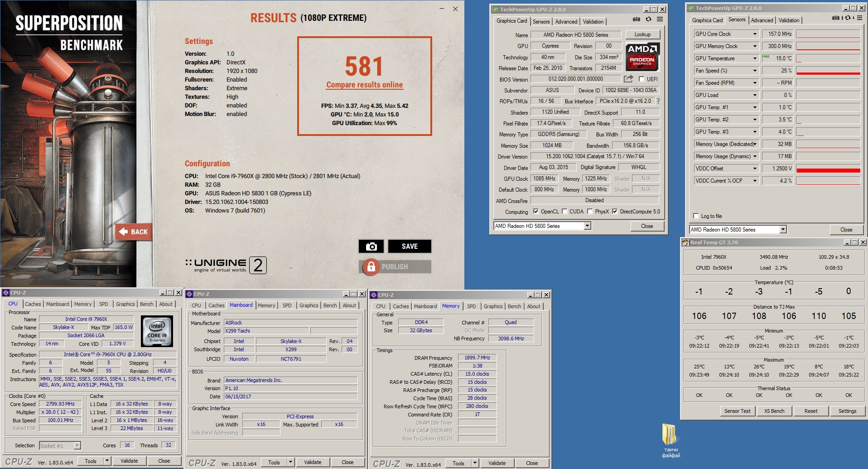
Task: Click camera icon in GPU-Z Sensors window
Action: click(x=836, y=18)
